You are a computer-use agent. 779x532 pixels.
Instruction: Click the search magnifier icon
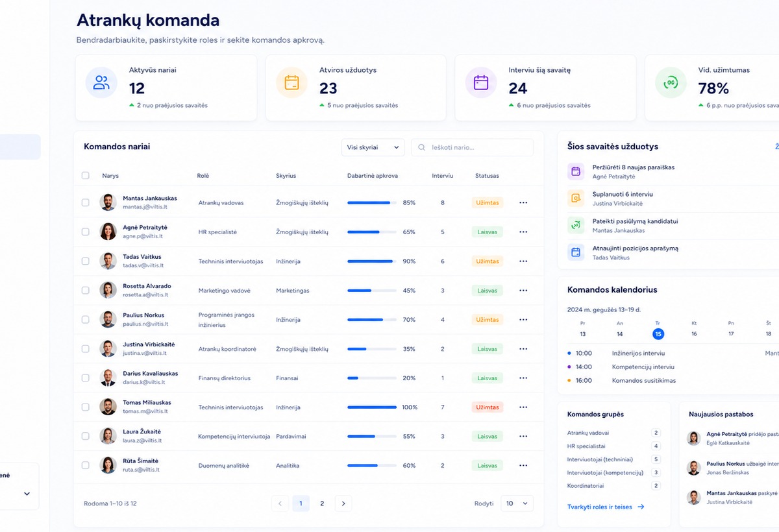pyautogui.click(x=423, y=147)
